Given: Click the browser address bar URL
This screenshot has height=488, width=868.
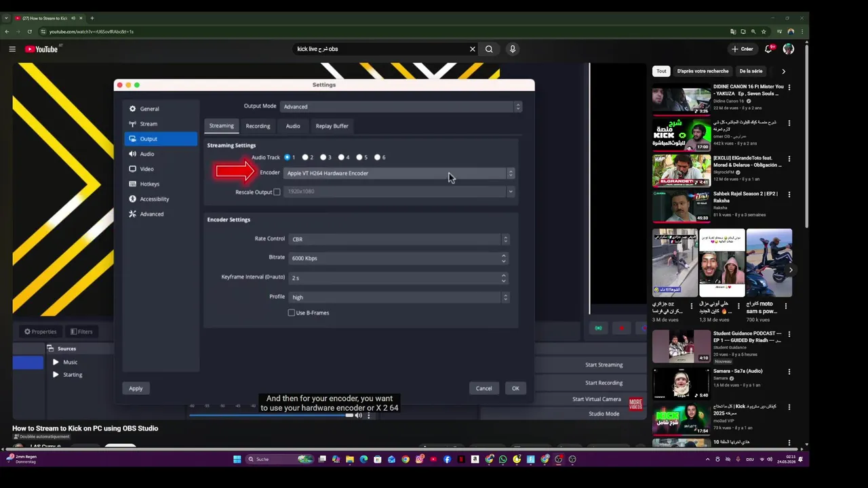Looking at the screenshot, I should tap(92, 31).
